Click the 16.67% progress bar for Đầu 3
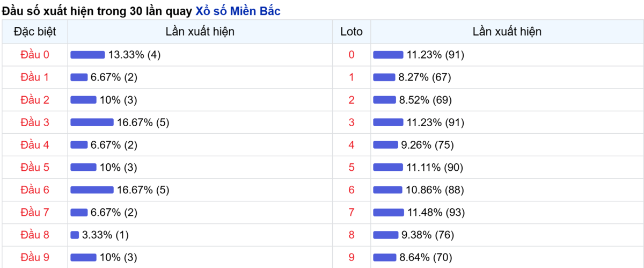Screen dimensions: 644x268 (x=92, y=122)
